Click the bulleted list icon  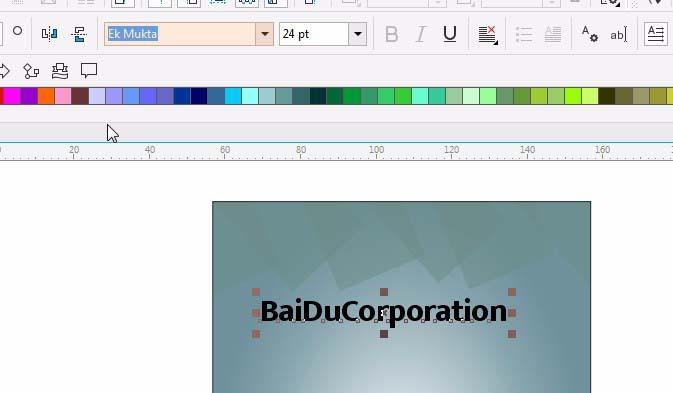point(524,34)
